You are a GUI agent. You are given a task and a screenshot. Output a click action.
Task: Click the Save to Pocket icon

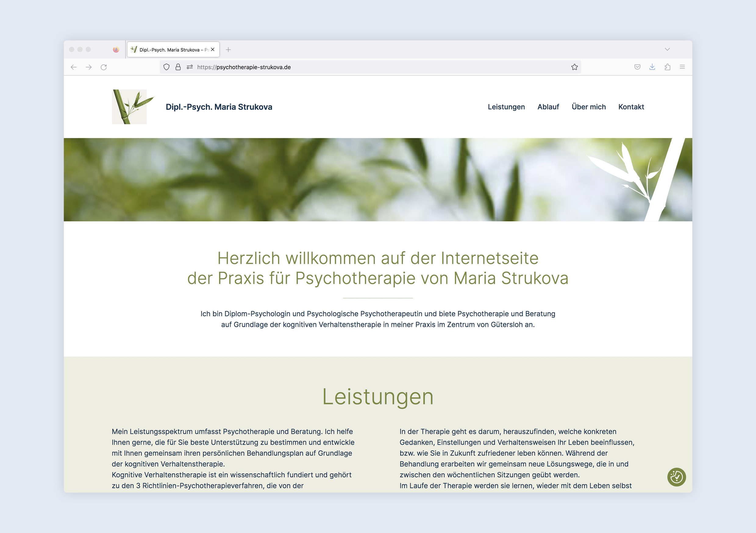tap(637, 67)
